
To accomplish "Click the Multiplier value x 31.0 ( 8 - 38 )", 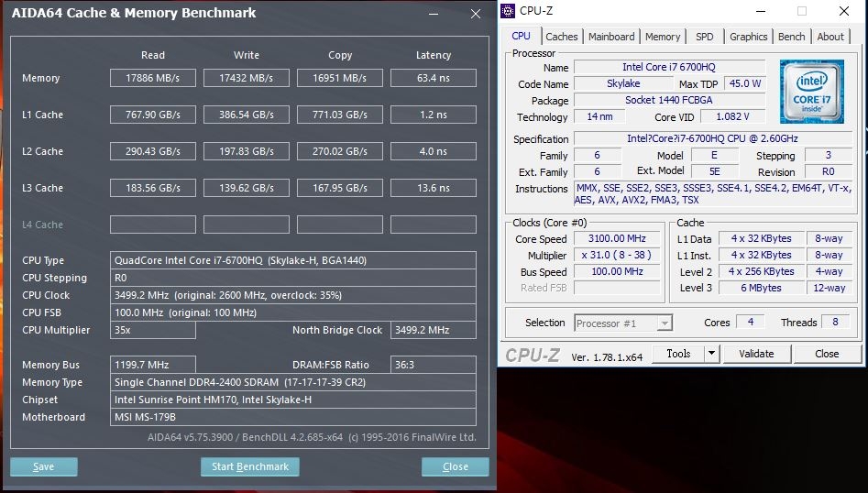I will (617, 255).
